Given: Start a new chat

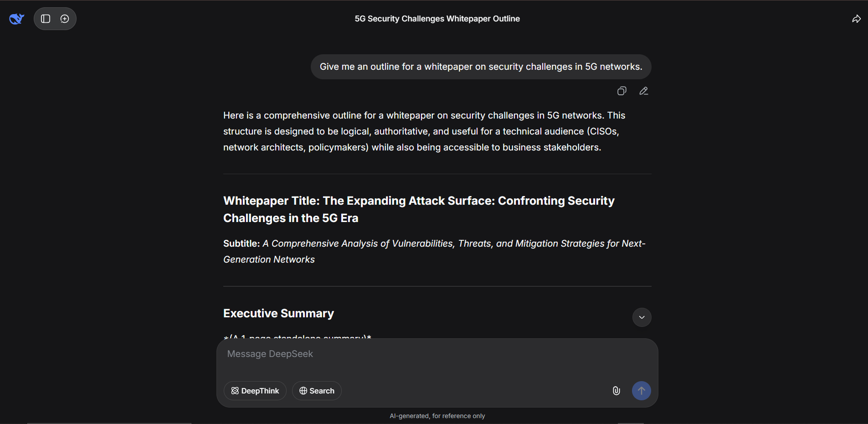Looking at the screenshot, I should 65,19.
